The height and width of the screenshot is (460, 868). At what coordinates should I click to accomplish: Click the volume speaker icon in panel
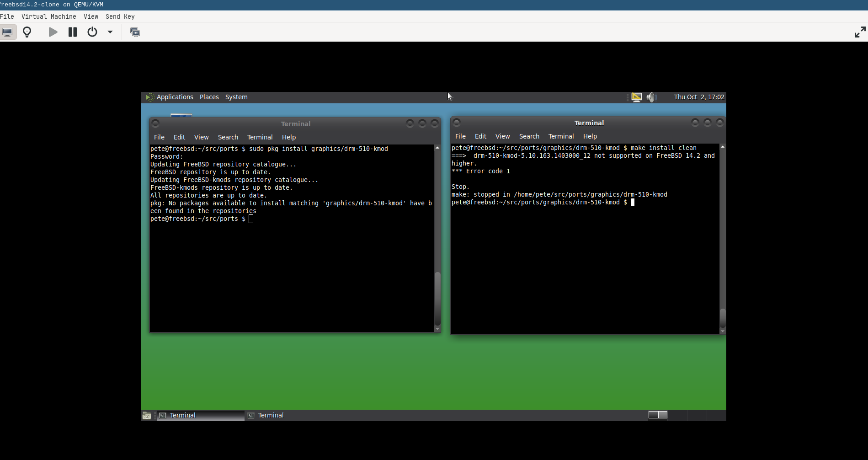point(651,97)
